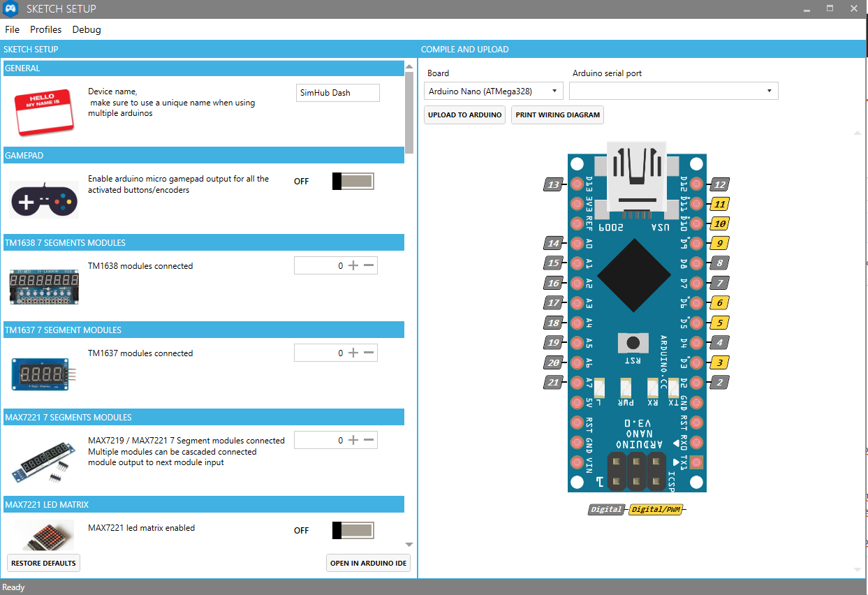
Task: Click the SimHub Dash device name field
Action: point(337,92)
